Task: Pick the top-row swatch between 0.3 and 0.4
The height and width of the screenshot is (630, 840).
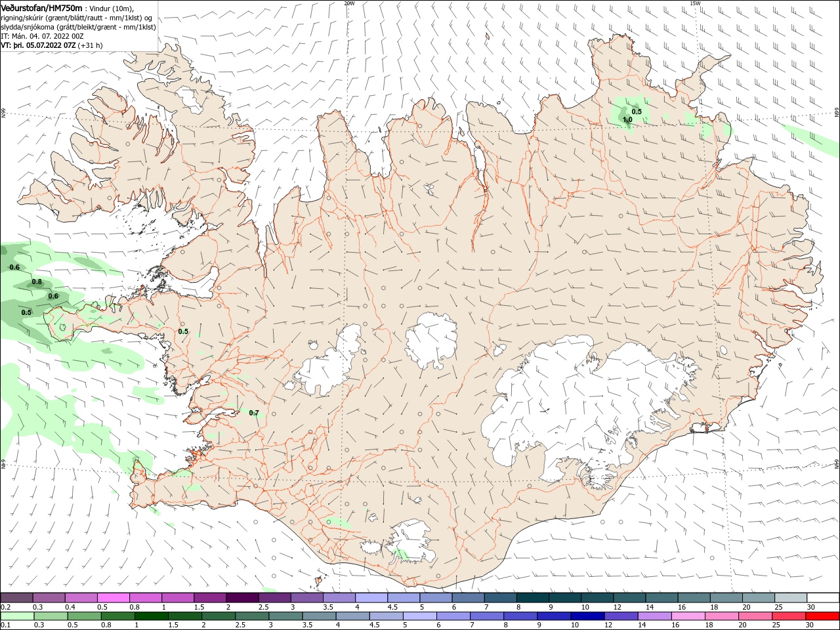Action: tap(49, 598)
